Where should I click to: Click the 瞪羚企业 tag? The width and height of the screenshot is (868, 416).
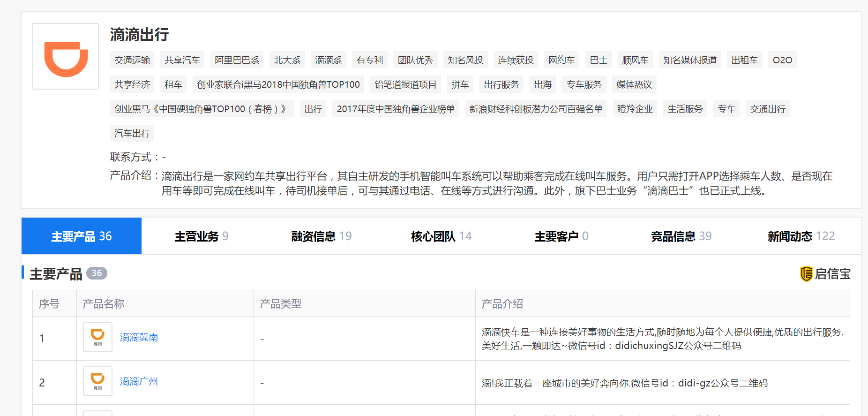(635, 109)
